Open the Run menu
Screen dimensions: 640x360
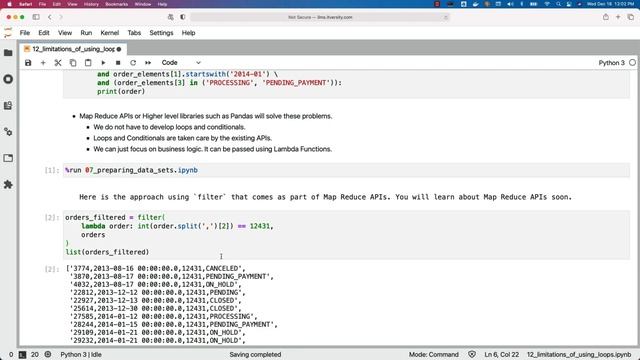click(x=86, y=33)
